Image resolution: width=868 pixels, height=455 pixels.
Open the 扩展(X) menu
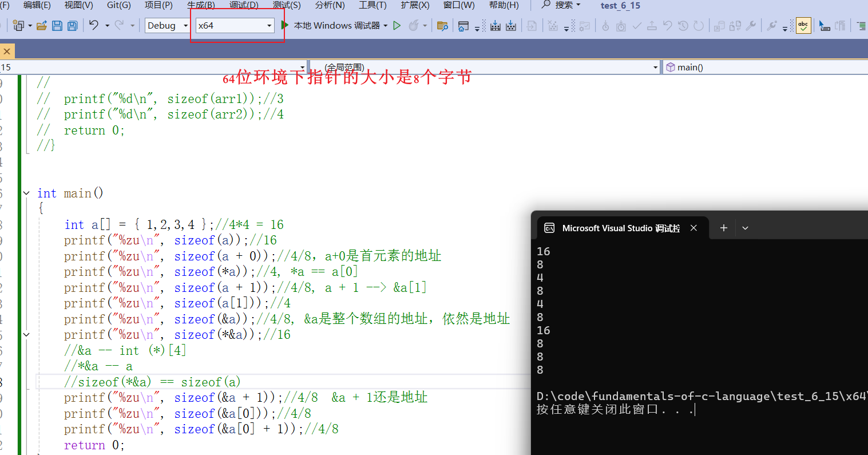coord(415,5)
